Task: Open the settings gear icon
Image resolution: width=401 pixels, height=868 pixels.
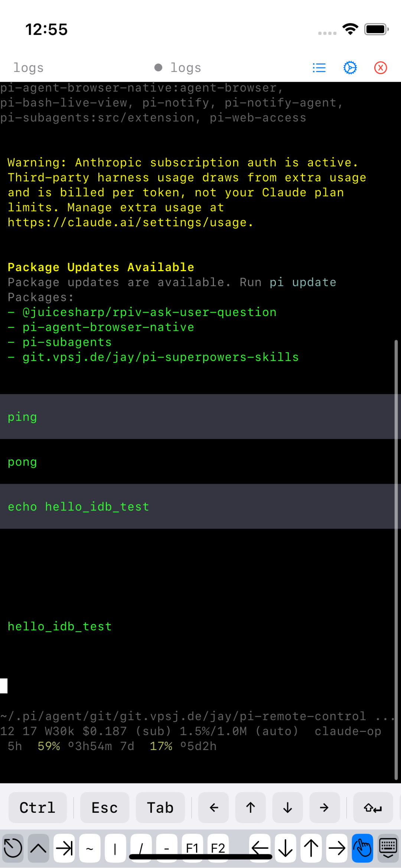Action: pos(350,68)
